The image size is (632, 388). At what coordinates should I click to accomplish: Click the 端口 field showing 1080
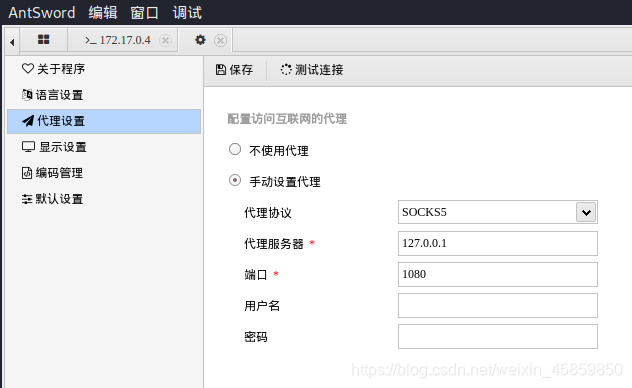[x=498, y=274]
